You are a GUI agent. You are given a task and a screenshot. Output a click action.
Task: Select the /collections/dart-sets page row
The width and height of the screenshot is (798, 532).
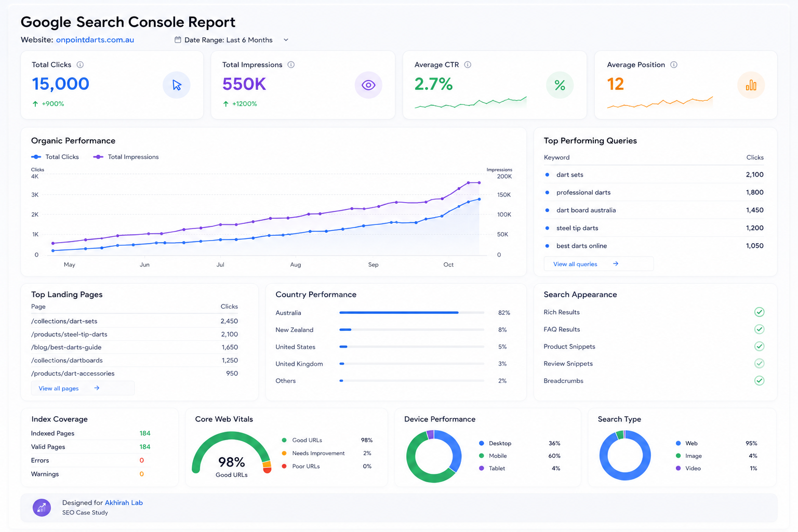tap(135, 322)
